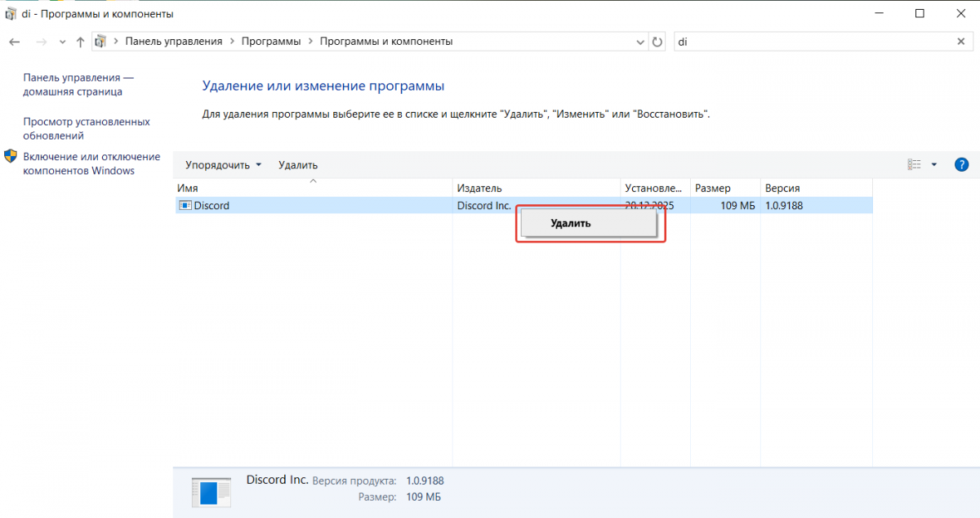Screen dimensions: 980x518
Task: Click the Control Panel icon in address bar
Action: 102,41
